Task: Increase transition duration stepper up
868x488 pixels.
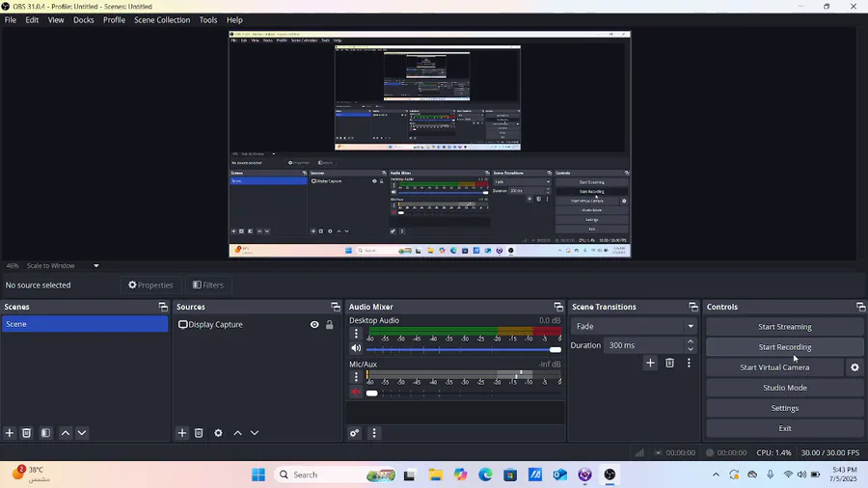Action: tap(691, 341)
